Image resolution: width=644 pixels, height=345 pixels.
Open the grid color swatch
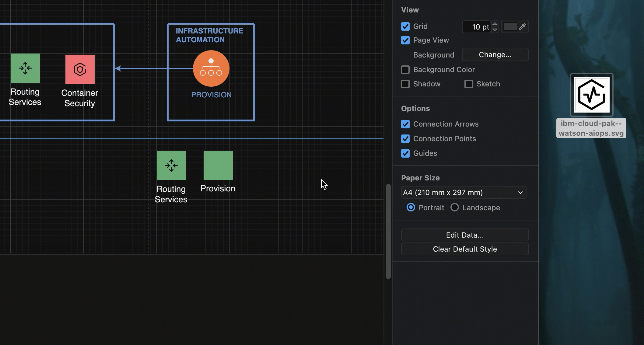pos(510,27)
